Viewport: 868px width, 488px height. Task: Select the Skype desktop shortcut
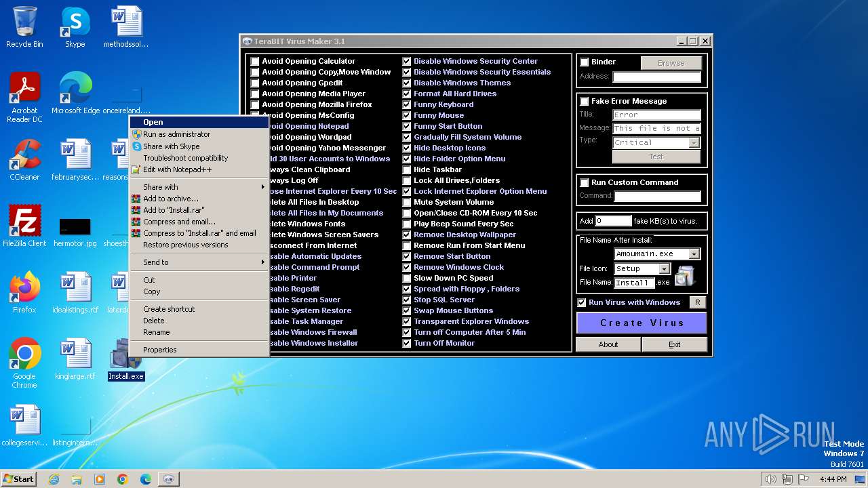75,27
